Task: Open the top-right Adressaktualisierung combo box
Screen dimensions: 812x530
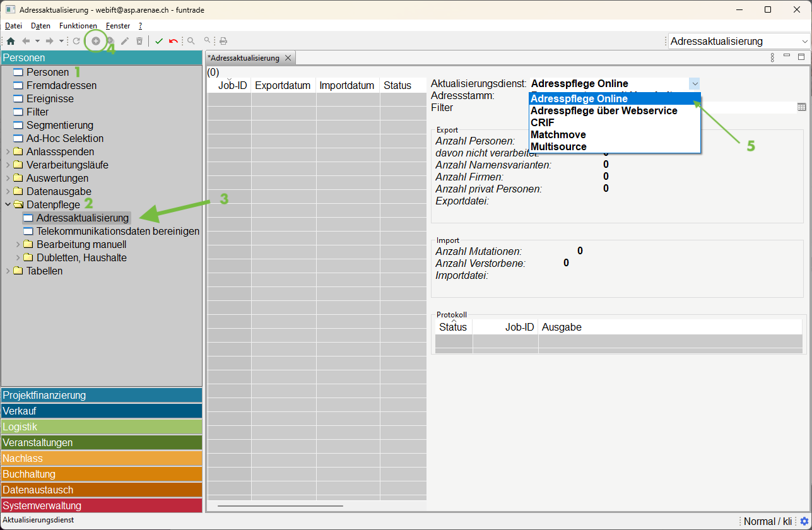Action: click(738, 41)
